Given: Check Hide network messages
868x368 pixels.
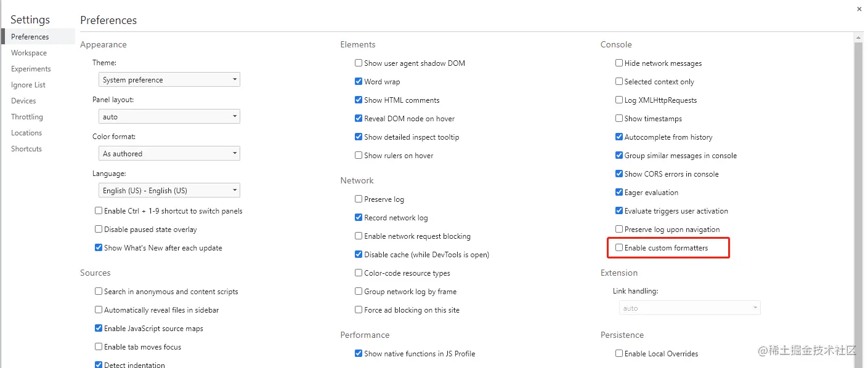Looking at the screenshot, I should [619, 63].
